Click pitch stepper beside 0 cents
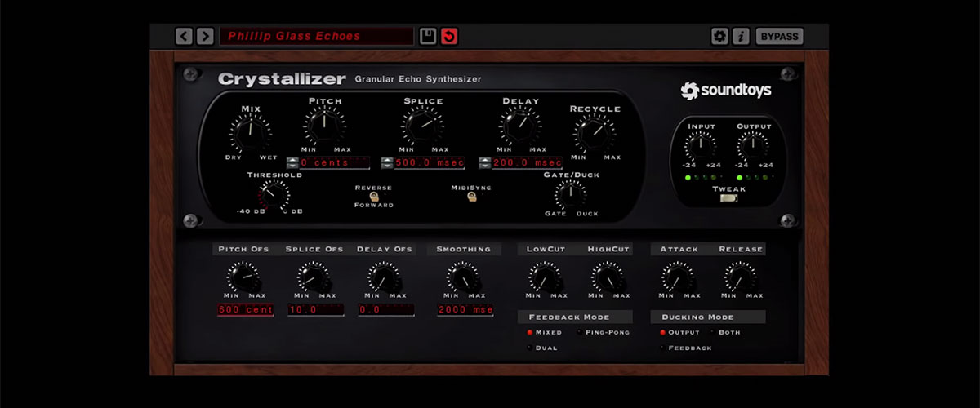980x408 pixels. tap(293, 162)
